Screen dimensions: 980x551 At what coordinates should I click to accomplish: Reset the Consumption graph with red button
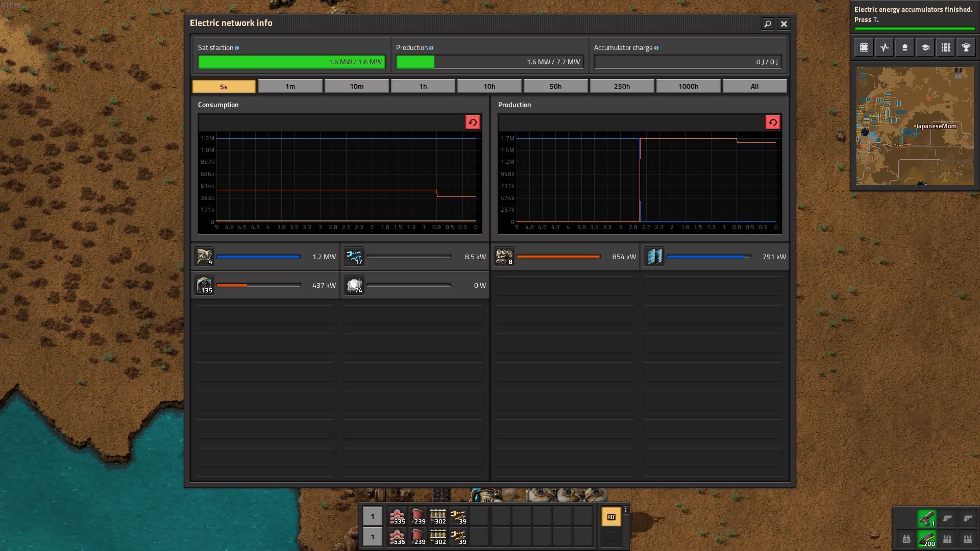click(x=472, y=122)
